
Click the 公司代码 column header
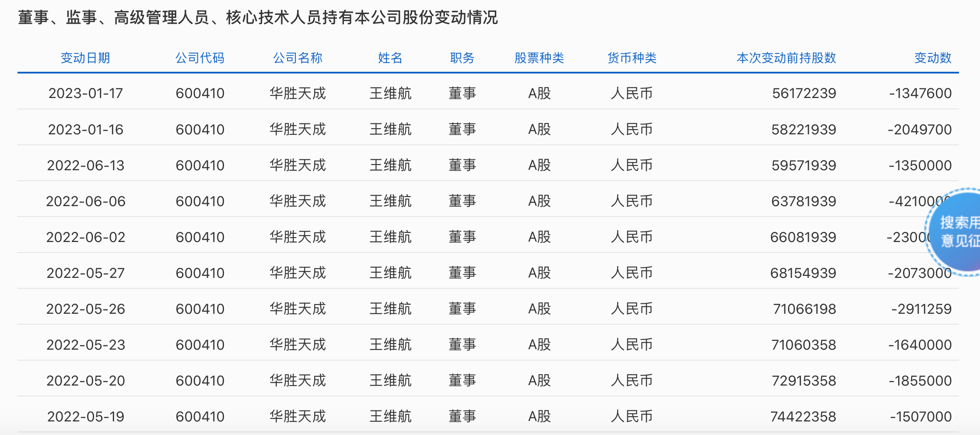[x=200, y=58]
